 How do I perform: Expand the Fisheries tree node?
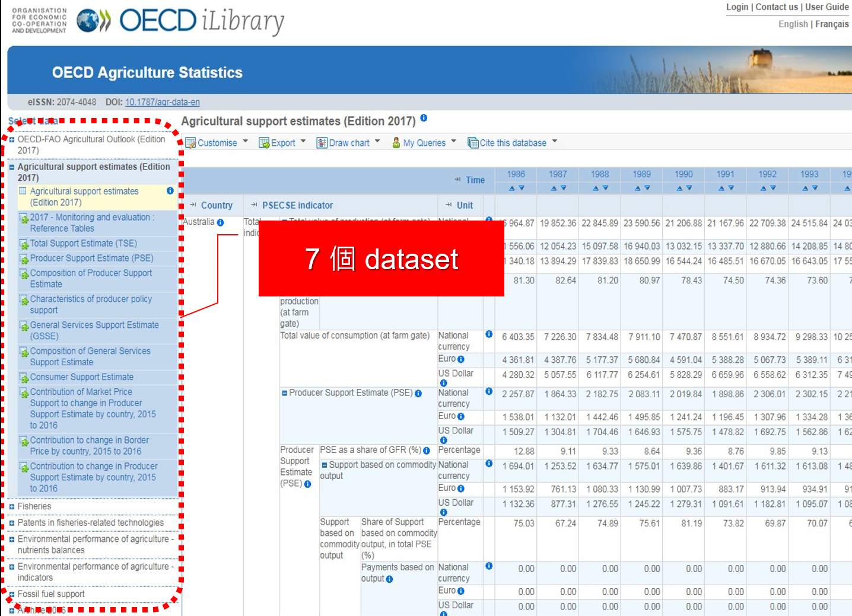[12, 507]
